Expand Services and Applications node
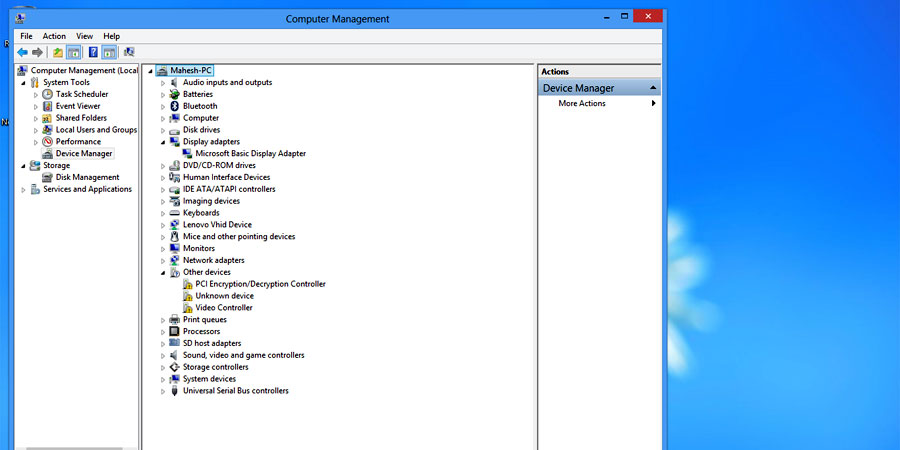The width and height of the screenshot is (900, 450). [x=23, y=189]
